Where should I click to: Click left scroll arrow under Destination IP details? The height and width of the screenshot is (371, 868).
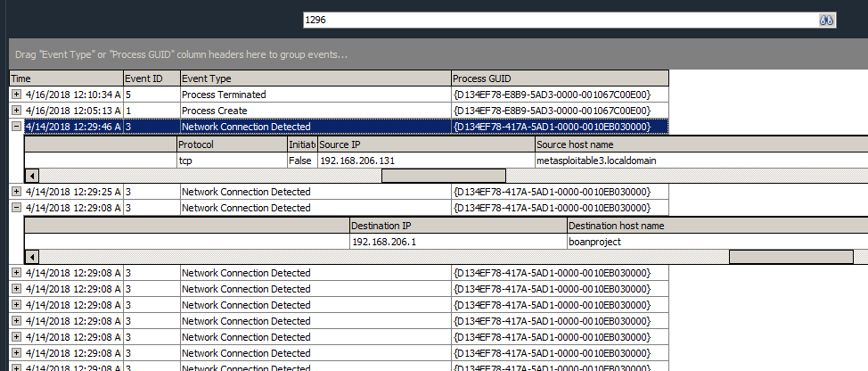(x=32, y=257)
